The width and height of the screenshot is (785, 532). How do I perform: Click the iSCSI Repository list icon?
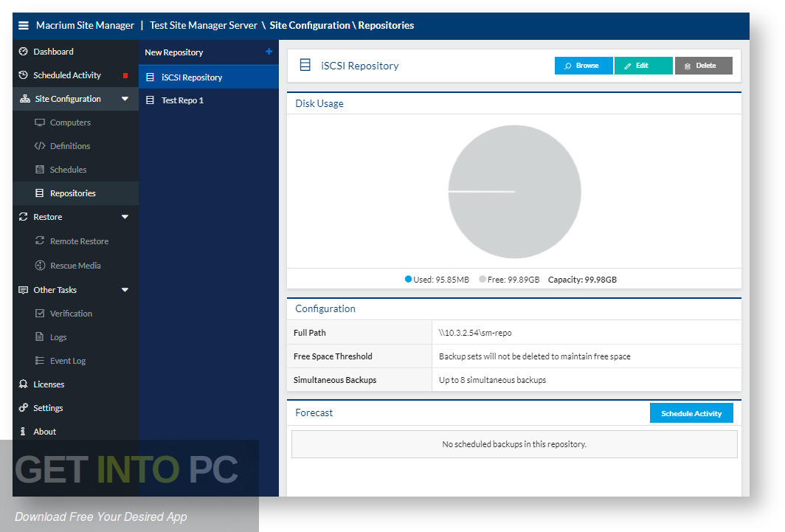(150, 77)
